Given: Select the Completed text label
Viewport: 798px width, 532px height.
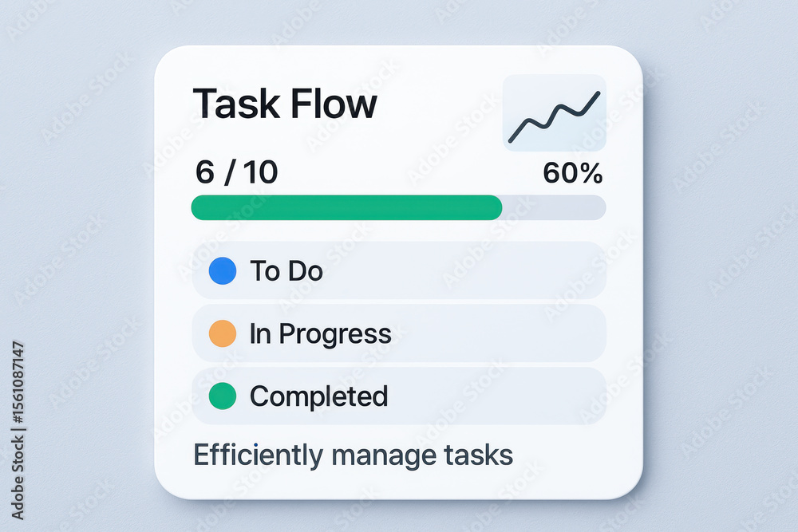Looking at the screenshot, I should coord(318,396).
